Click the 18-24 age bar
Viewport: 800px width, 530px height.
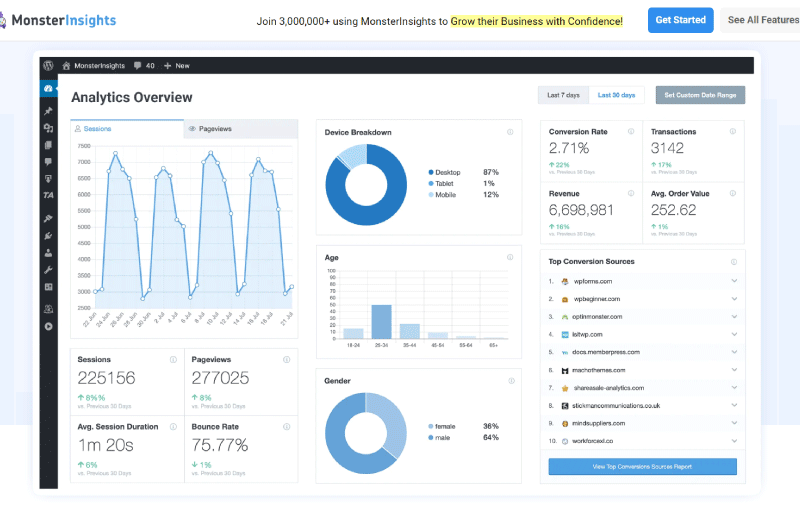353,334
